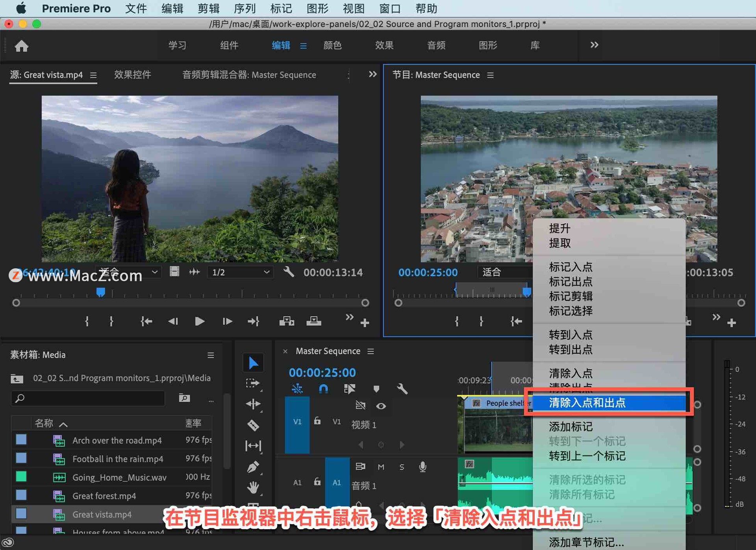The height and width of the screenshot is (550, 756).
Task: Click the Track Select Forward tool
Action: pyautogui.click(x=253, y=383)
